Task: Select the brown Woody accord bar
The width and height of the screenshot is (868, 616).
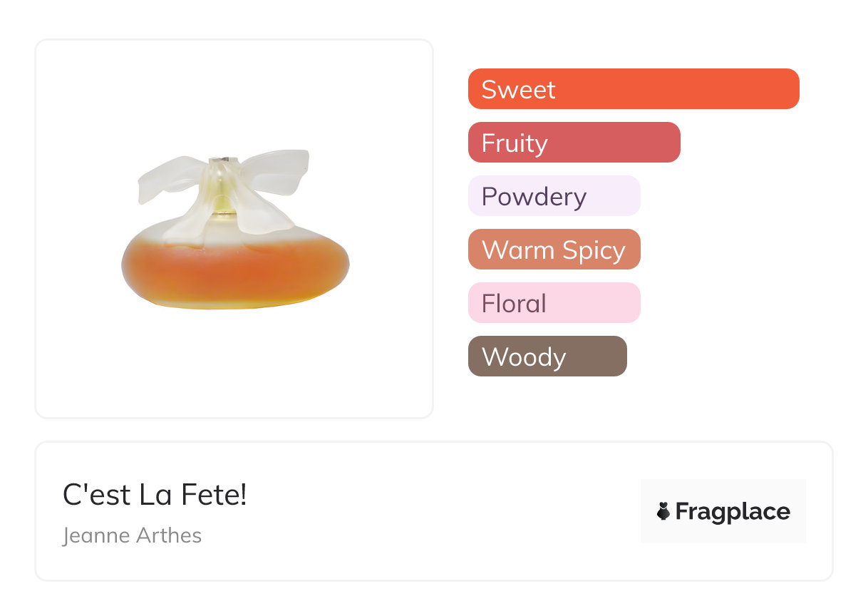Action: tap(547, 356)
